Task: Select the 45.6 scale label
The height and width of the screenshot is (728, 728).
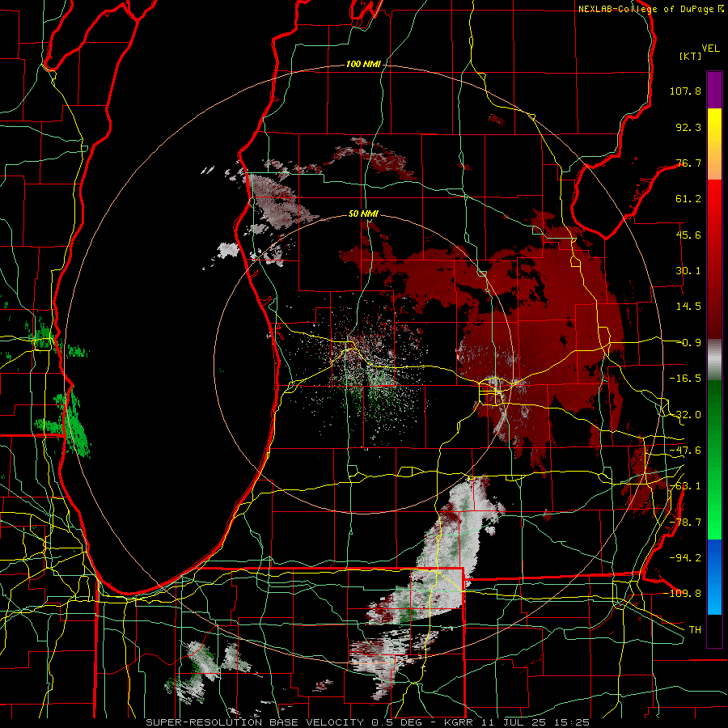Action: coord(688,235)
